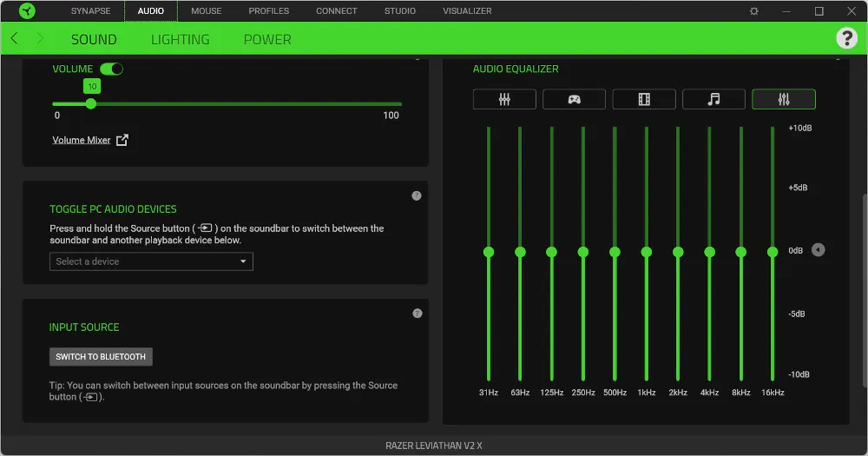Click the 4kHz equalizer slider handle
This screenshot has width=868, height=456.
coord(709,252)
